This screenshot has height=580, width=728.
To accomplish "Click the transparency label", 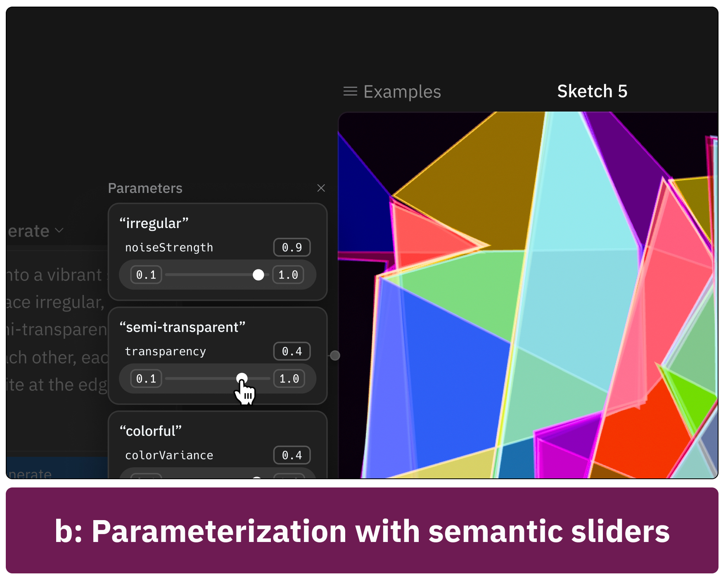I will 165,352.
